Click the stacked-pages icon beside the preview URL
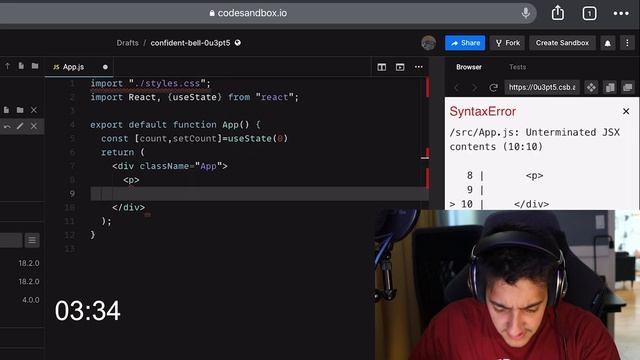The width and height of the screenshot is (640, 360). [610, 87]
